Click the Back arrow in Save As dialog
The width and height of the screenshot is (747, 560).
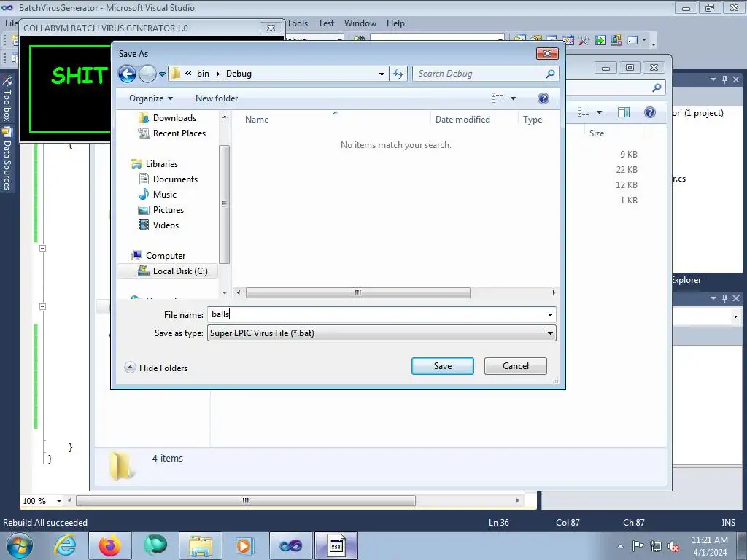tap(127, 74)
